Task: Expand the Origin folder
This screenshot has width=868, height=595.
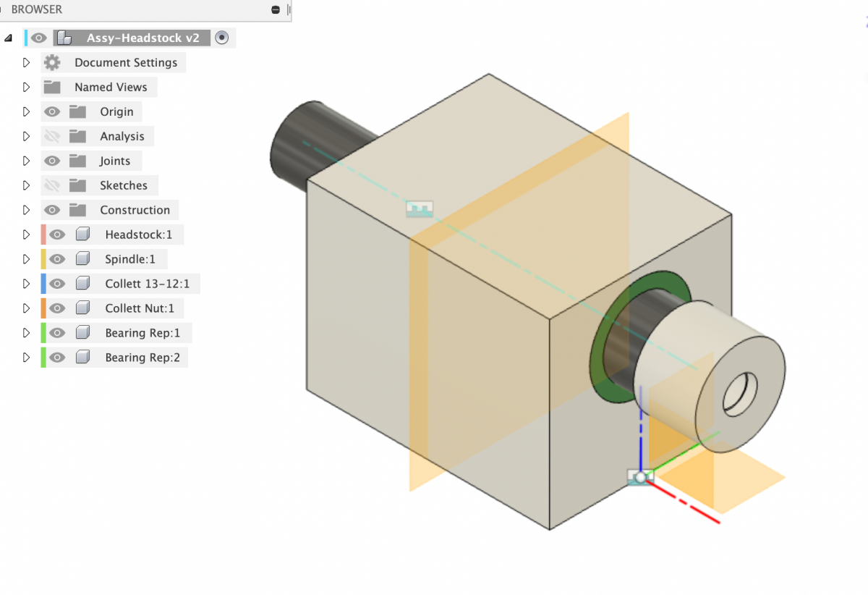Action: [26, 111]
